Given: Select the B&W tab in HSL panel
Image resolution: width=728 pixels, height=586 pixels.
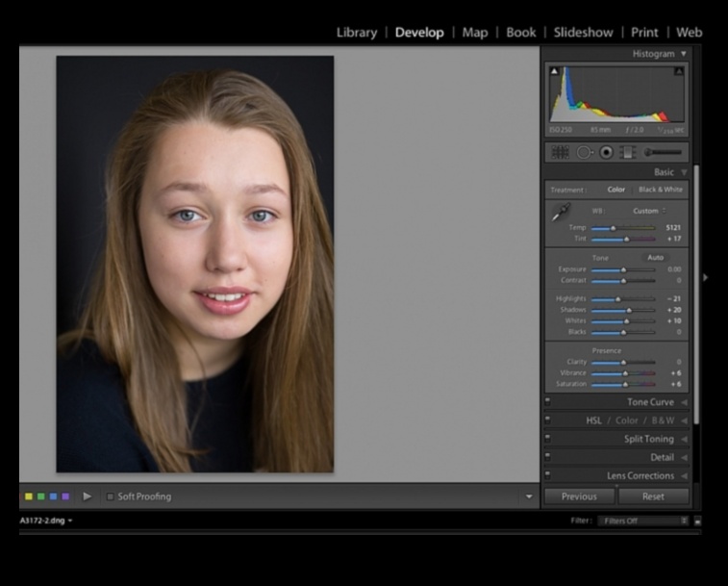Looking at the screenshot, I should point(663,420).
